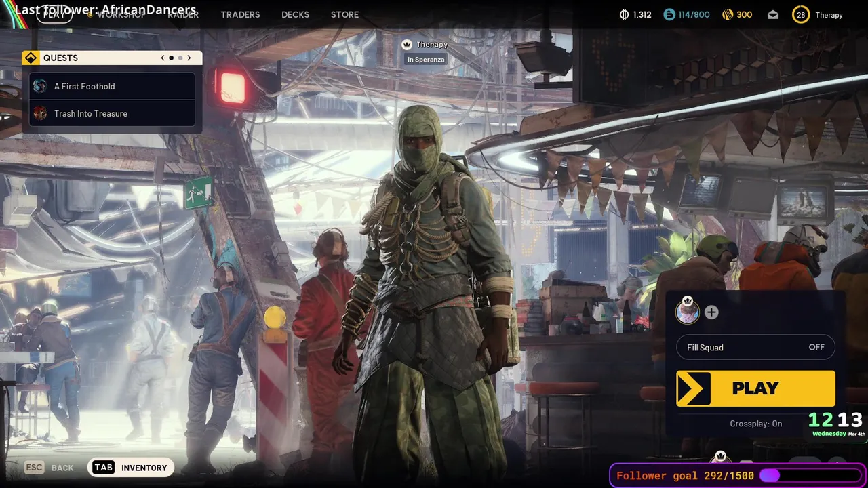Open INVENTORY from the bottom bar
This screenshot has height=488, width=868.
144,468
